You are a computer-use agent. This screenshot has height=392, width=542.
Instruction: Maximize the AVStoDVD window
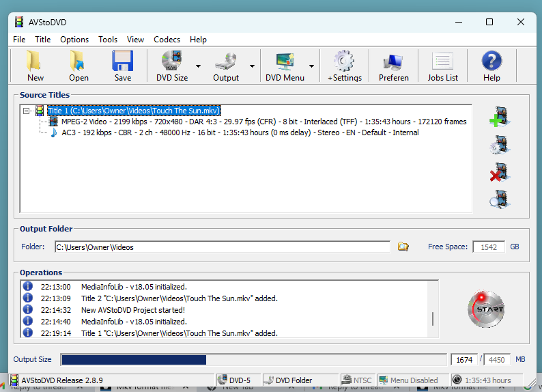[x=489, y=22]
